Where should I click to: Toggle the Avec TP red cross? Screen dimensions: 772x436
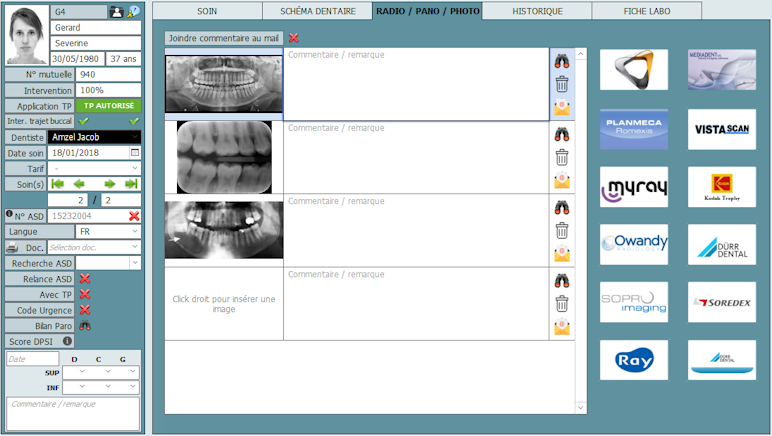85,294
